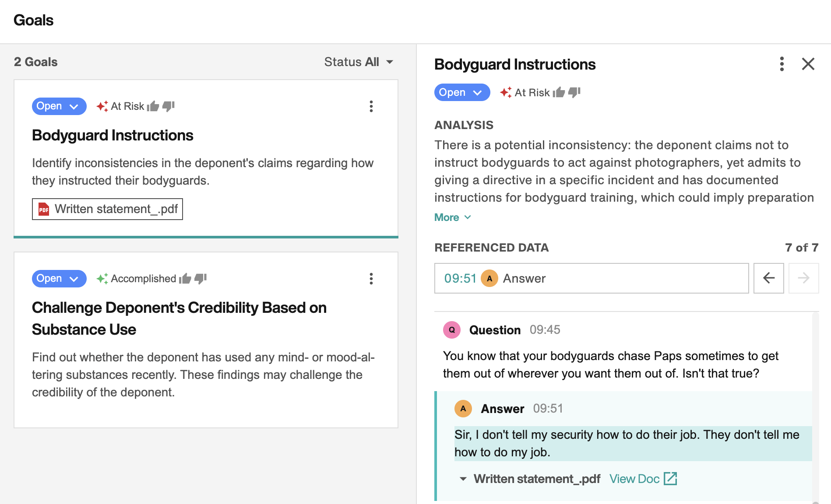Close the Bodyguard Instructions detail panel
Screen dimensions: 831x504
click(x=808, y=64)
